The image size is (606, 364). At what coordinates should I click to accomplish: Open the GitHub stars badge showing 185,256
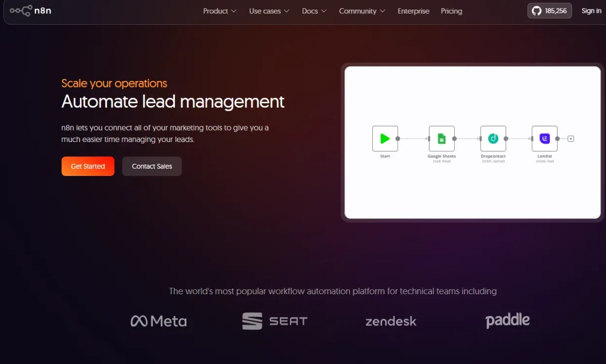[x=549, y=11]
